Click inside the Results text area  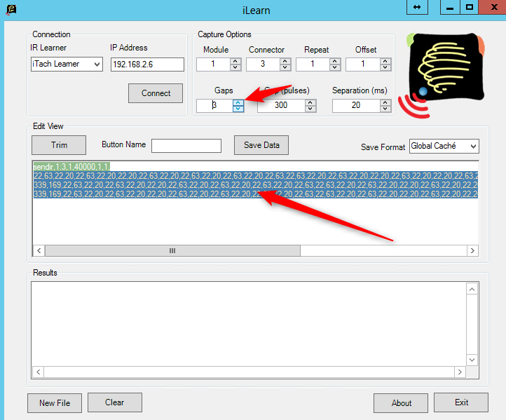(x=249, y=324)
